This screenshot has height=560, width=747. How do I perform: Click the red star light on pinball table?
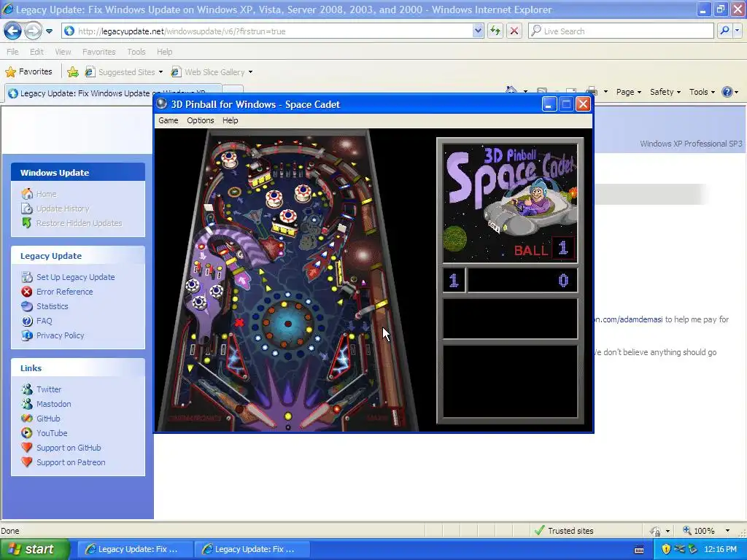coord(239,322)
